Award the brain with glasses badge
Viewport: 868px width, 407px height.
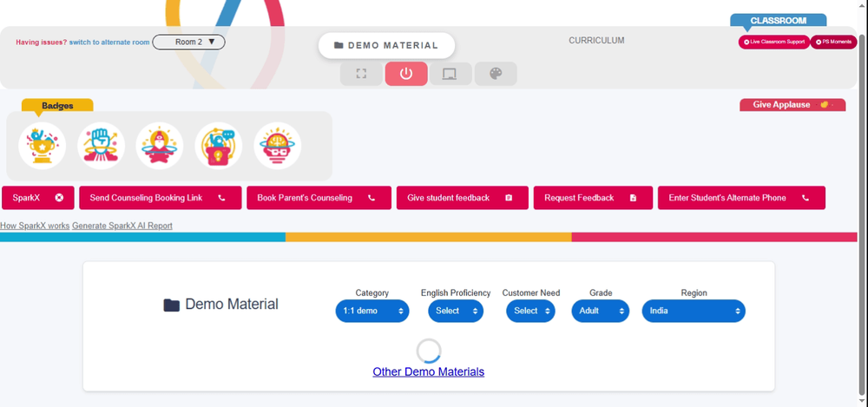point(278,146)
